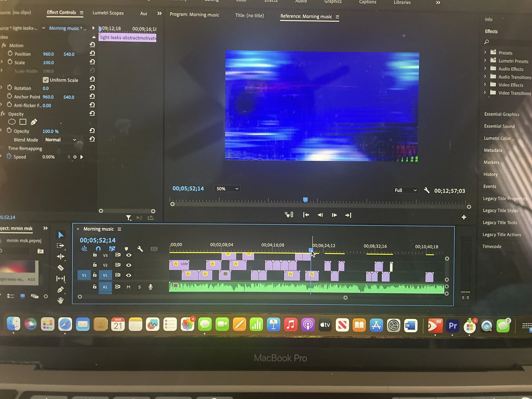Toggle Snap magnet icon in timeline

[x=98, y=248]
